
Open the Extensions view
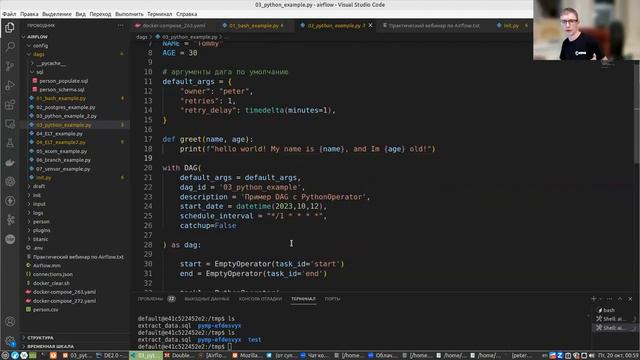pos(10,105)
